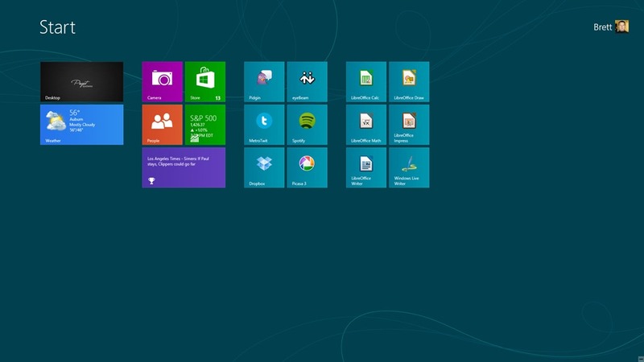Viewport: 644px width, 362px height.
Task: Open the Desktop tile
Action: point(81,81)
